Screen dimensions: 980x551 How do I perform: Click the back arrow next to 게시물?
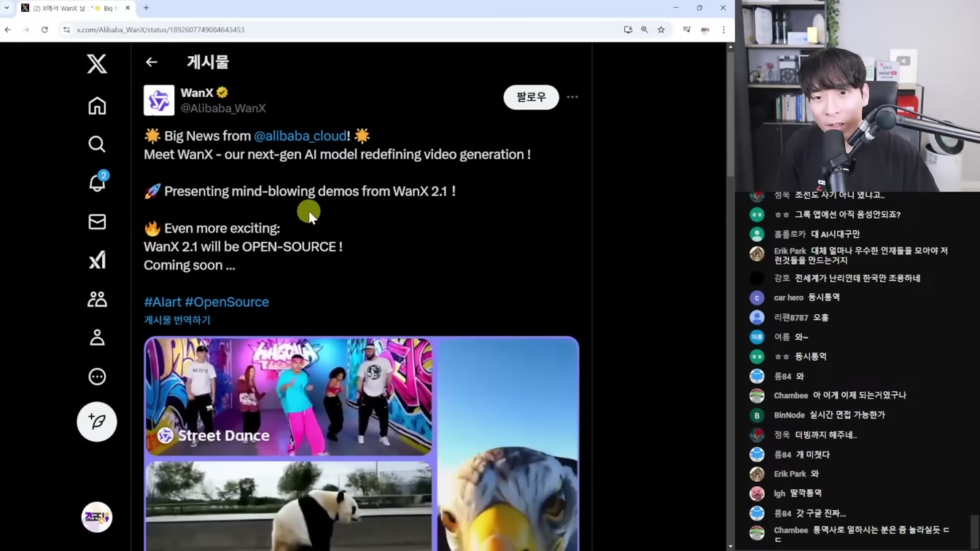(x=152, y=62)
